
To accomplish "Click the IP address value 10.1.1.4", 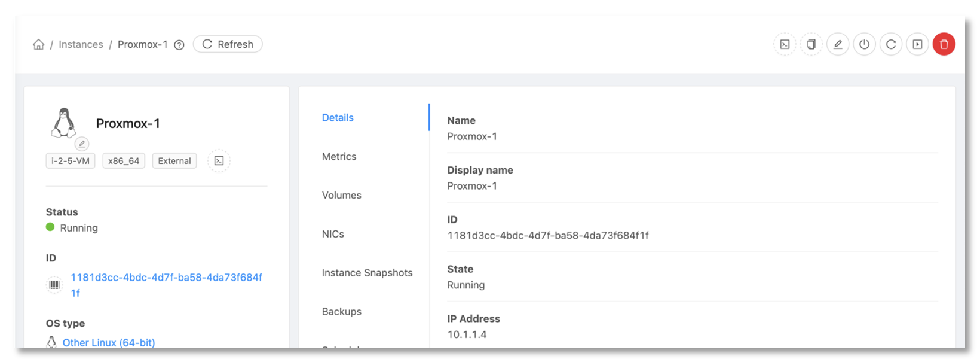I will pyautogui.click(x=467, y=334).
